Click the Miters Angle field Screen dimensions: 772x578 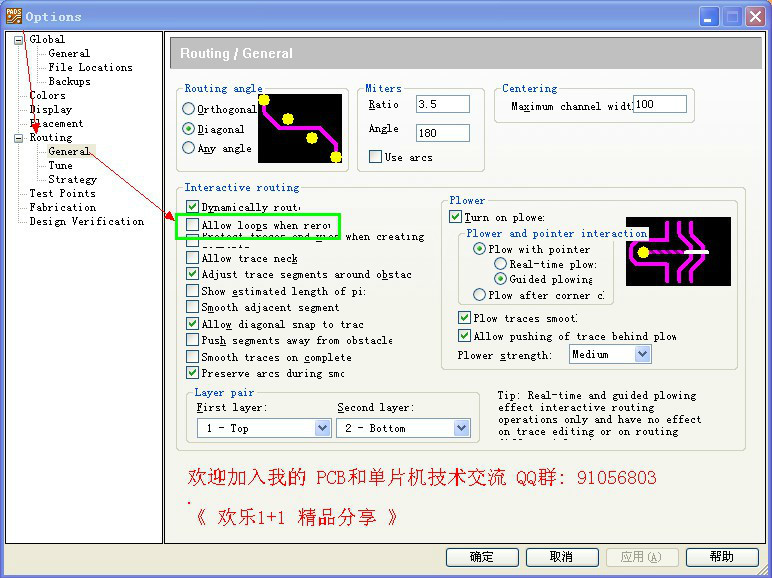point(443,133)
